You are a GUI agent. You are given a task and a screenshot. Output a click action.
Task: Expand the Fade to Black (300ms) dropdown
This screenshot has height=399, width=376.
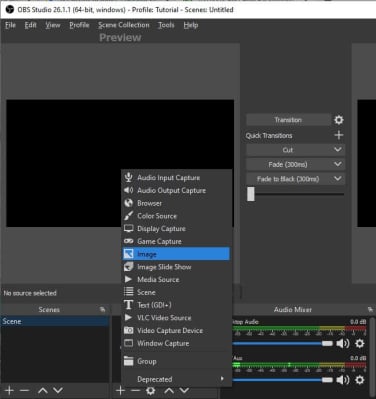coord(338,179)
